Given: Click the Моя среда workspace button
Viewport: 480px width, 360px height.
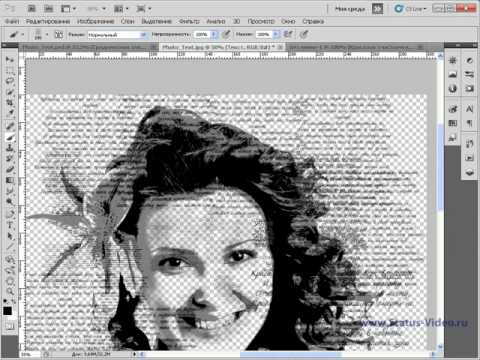Looking at the screenshot, I should (x=350, y=9).
